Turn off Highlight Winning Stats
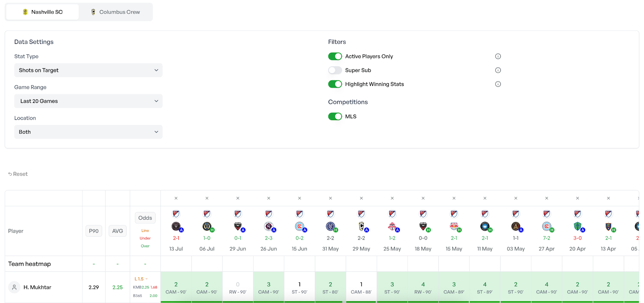This screenshot has width=644, height=303. click(x=335, y=84)
